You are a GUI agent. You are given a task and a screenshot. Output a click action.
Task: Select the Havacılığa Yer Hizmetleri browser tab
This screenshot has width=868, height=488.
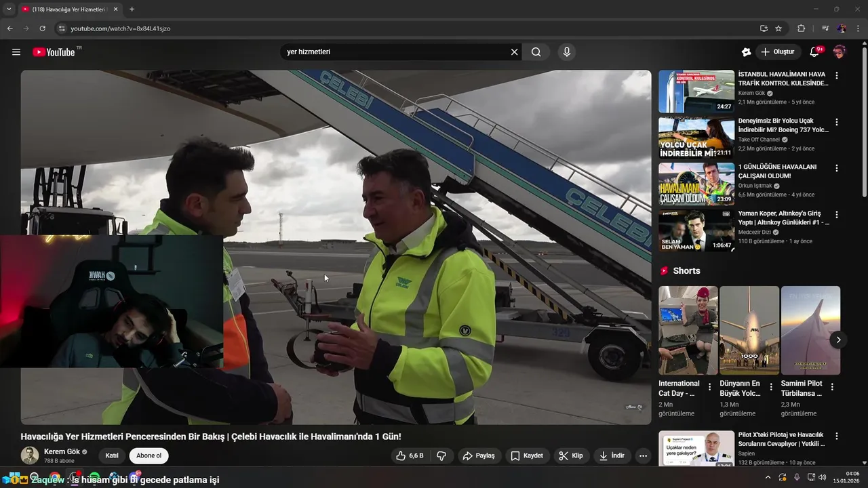[70, 9]
